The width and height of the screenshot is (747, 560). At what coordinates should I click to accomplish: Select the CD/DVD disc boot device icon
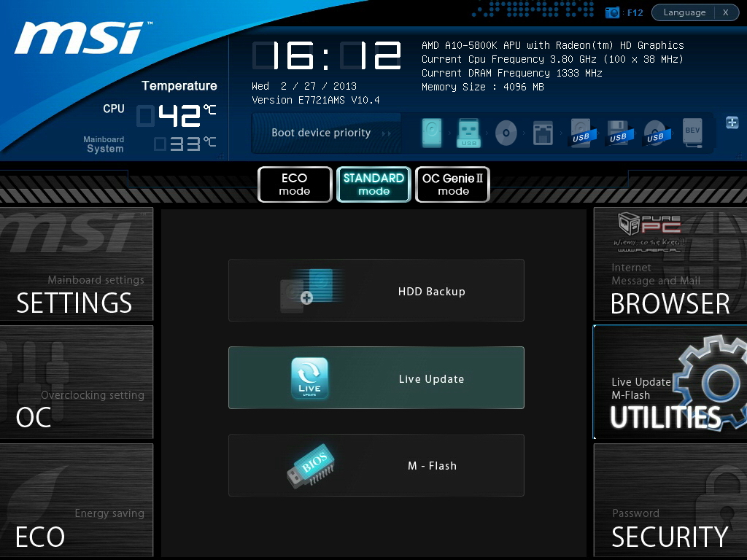(506, 133)
